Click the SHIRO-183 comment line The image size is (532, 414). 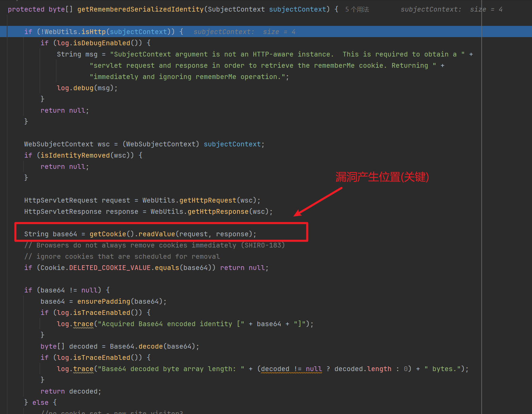(154, 245)
